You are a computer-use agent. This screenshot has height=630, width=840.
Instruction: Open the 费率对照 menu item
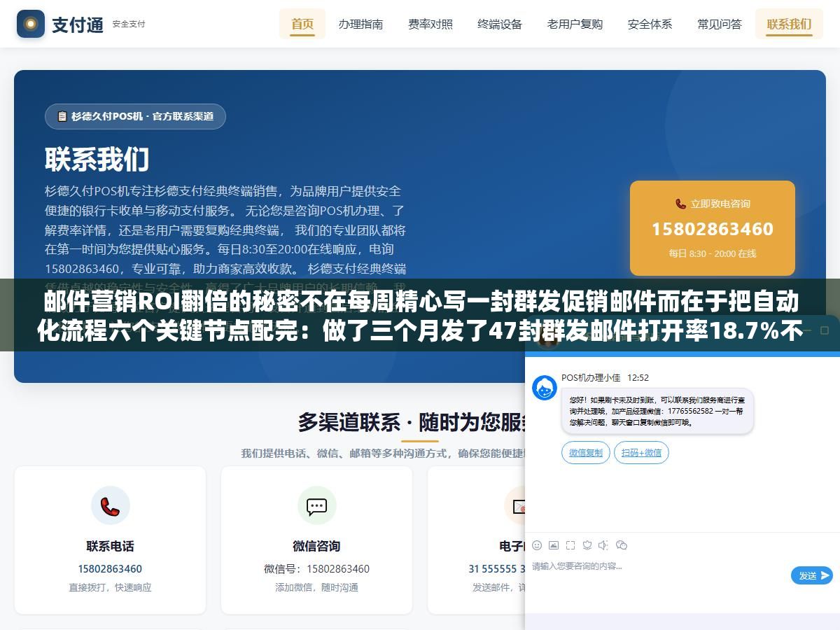pyautogui.click(x=430, y=24)
